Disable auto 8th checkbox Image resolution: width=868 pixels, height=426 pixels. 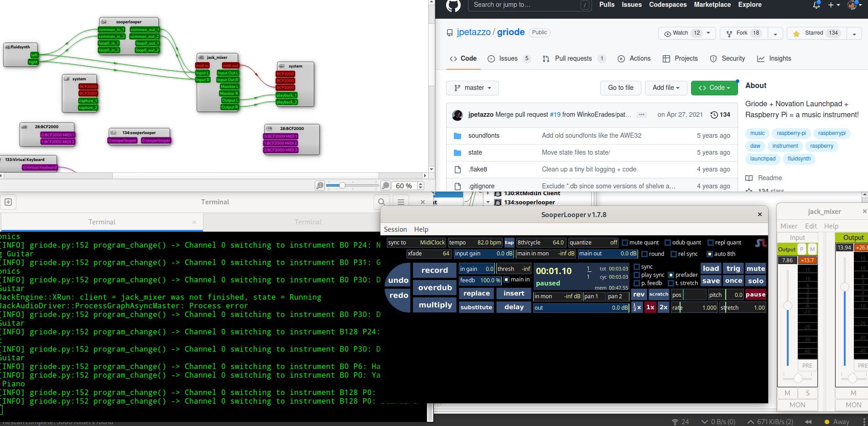[x=710, y=254]
